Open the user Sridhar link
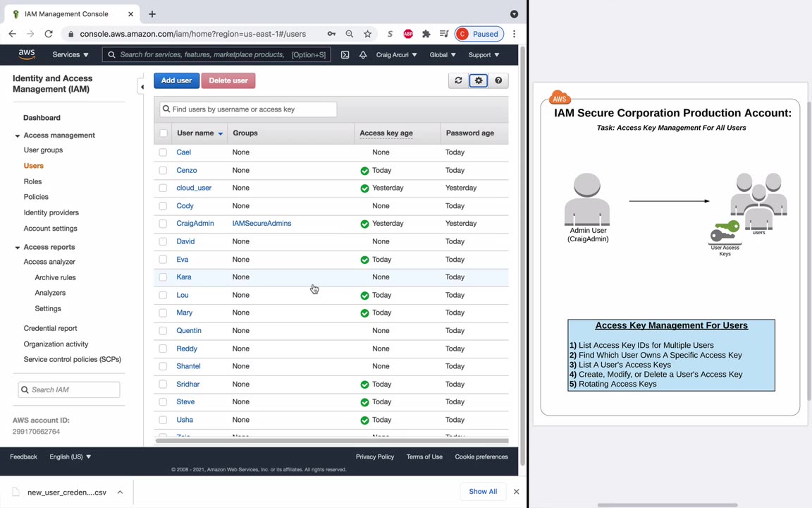 click(187, 384)
